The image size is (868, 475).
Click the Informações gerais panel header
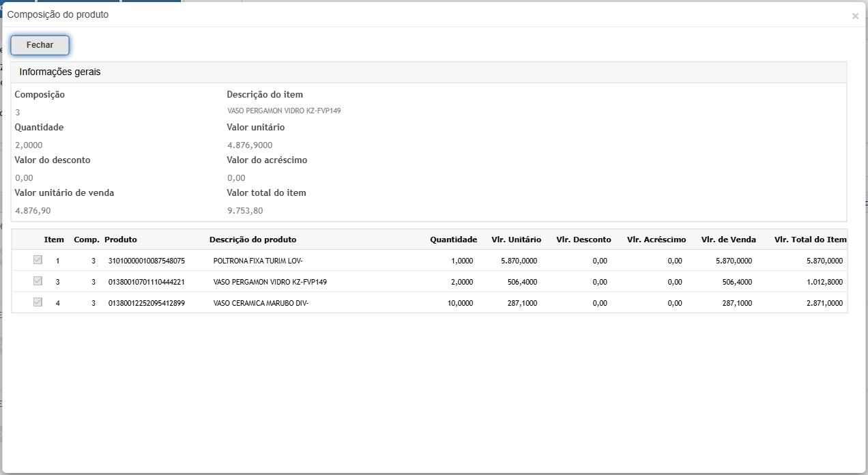point(429,72)
